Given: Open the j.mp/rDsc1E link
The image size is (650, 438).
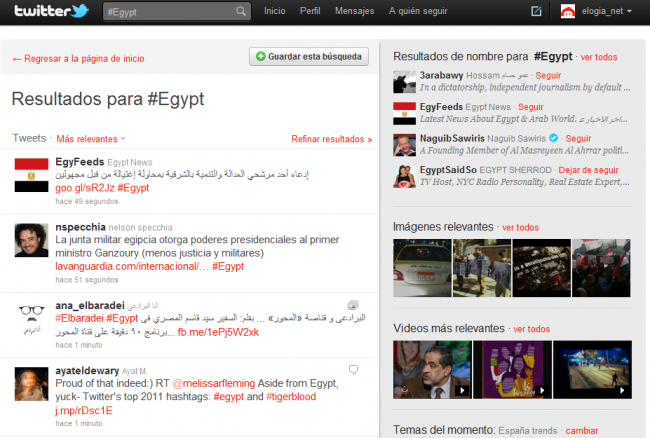Looking at the screenshot, I should click(x=84, y=410).
